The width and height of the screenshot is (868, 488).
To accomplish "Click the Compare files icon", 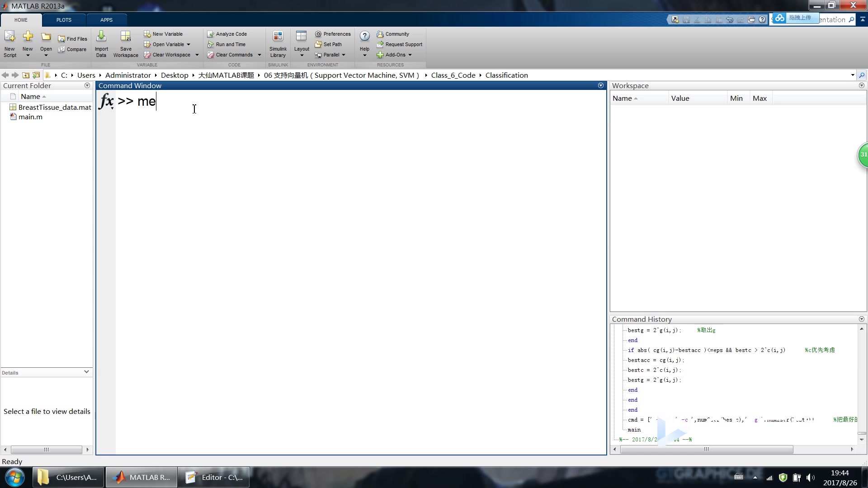I will coord(61,49).
